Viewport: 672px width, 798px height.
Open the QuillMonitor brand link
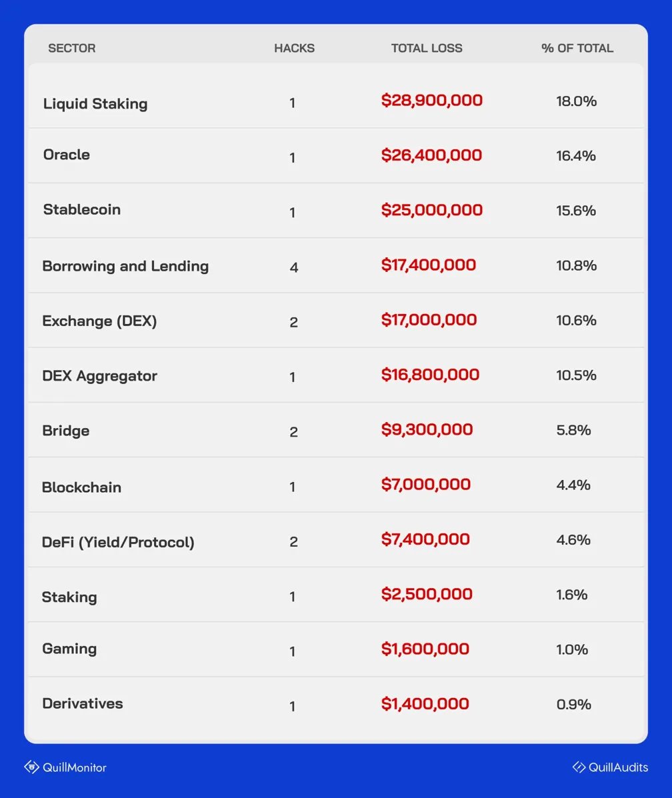pos(74,767)
